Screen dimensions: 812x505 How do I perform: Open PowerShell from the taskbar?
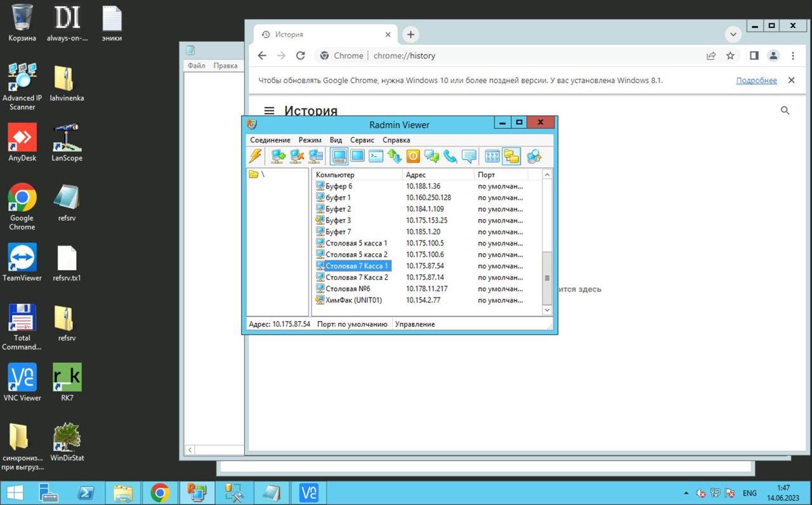[x=86, y=493]
